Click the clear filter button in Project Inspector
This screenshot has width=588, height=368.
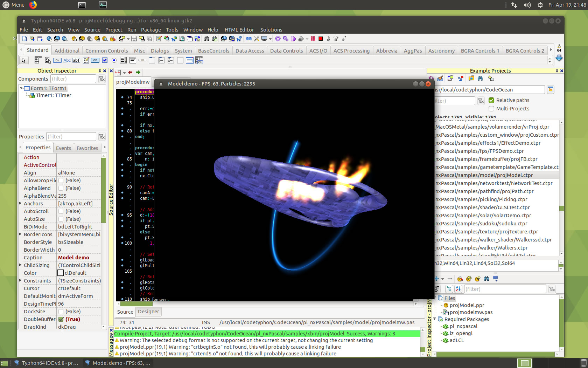(552, 289)
